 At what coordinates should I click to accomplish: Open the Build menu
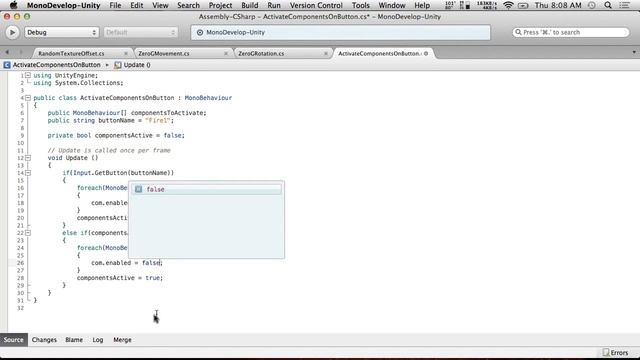click(249, 5)
